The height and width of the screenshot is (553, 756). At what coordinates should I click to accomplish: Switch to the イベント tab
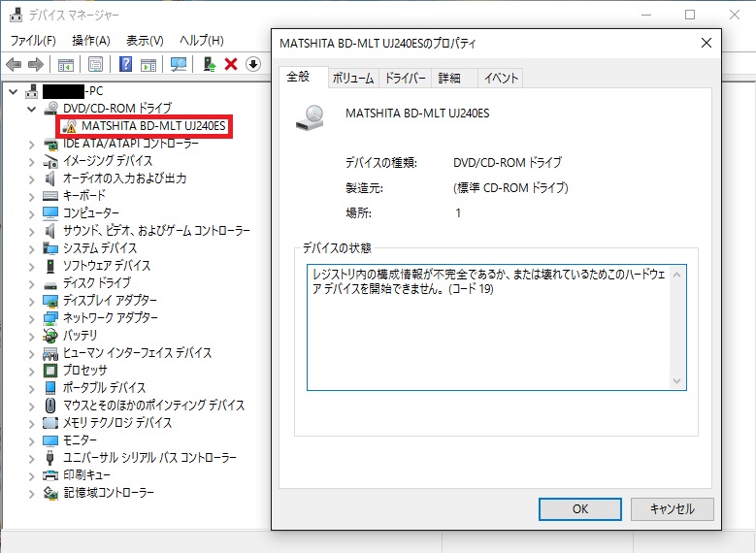coord(501,79)
